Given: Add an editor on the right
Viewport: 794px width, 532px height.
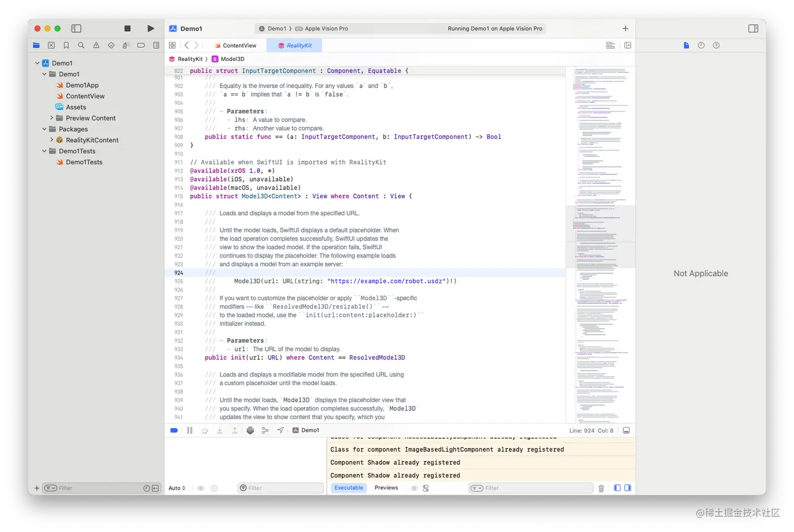Looking at the screenshot, I should 628,45.
